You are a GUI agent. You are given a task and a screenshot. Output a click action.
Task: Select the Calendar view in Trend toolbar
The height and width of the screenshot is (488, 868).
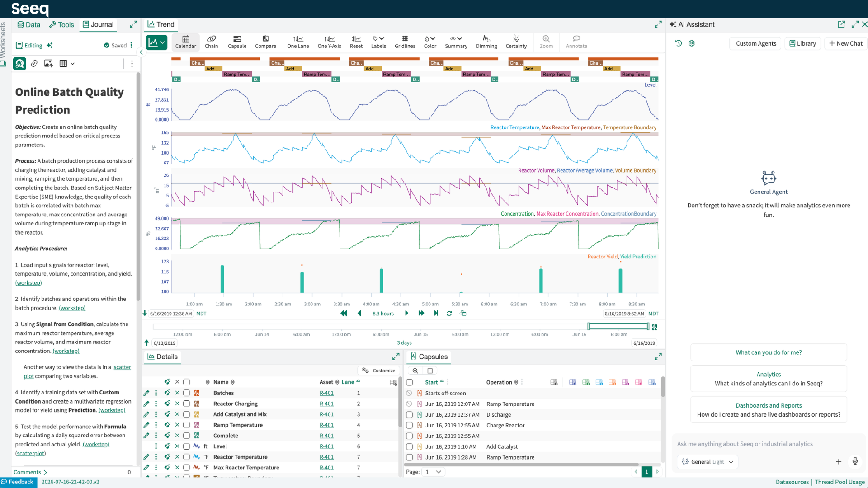(185, 42)
